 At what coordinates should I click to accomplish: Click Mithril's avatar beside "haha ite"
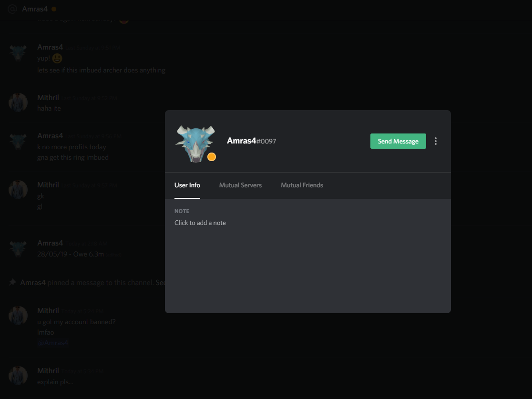[18, 102]
